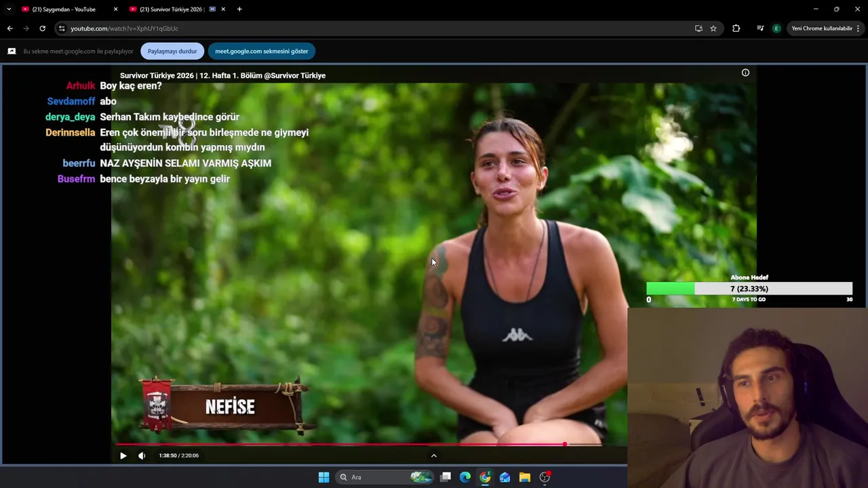The image size is (868, 488).
Task: Click the username Derinnsella in chat
Action: [x=71, y=133]
